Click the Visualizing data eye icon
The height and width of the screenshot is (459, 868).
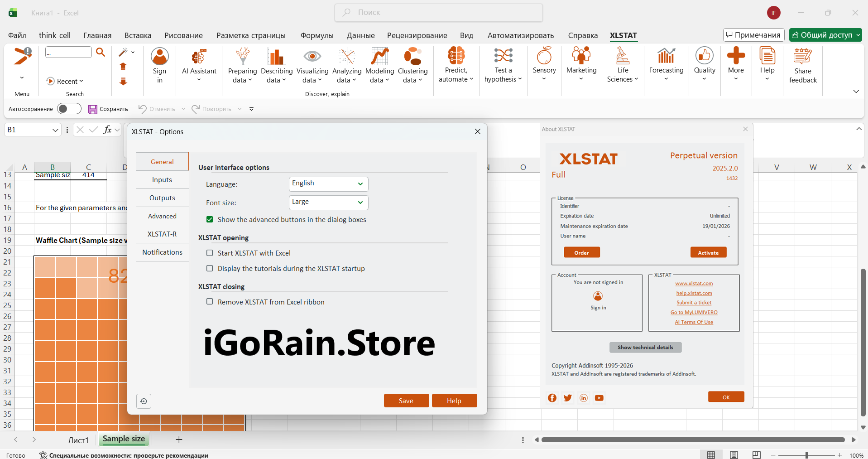click(312, 57)
